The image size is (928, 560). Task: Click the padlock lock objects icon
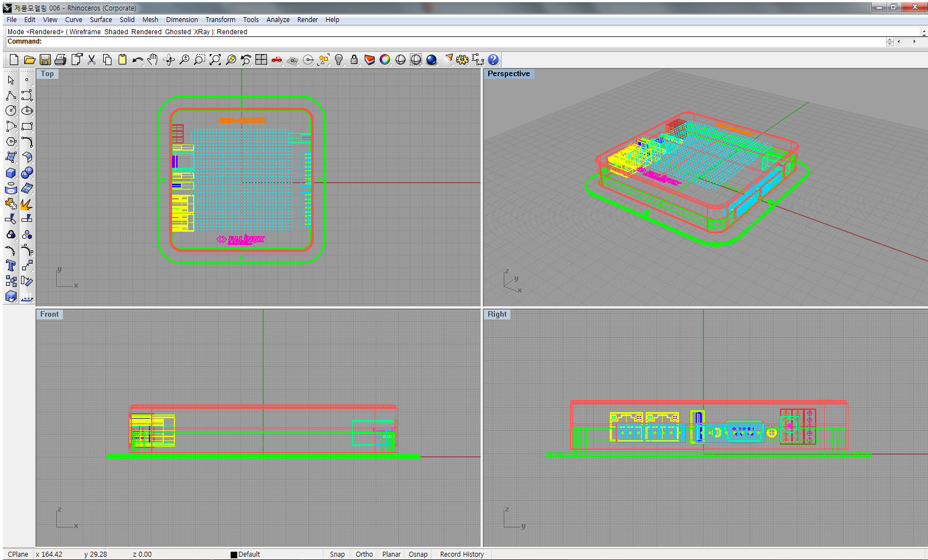(354, 60)
